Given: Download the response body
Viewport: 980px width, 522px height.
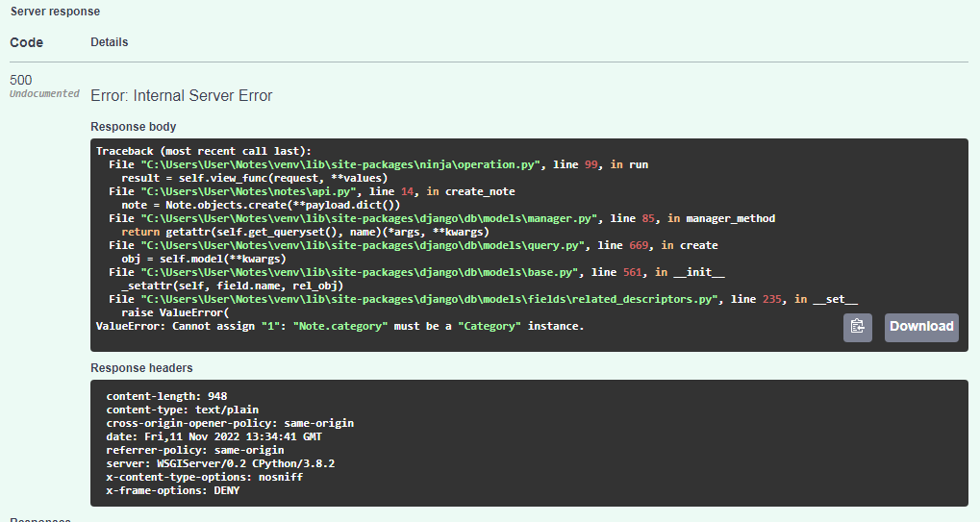Looking at the screenshot, I should click(x=921, y=327).
